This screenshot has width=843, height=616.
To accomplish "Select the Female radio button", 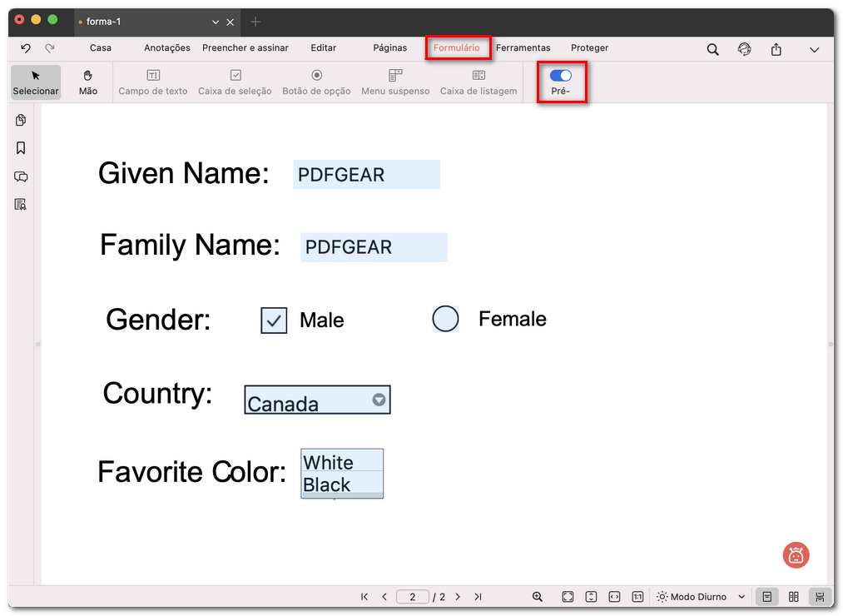I will click(x=445, y=319).
